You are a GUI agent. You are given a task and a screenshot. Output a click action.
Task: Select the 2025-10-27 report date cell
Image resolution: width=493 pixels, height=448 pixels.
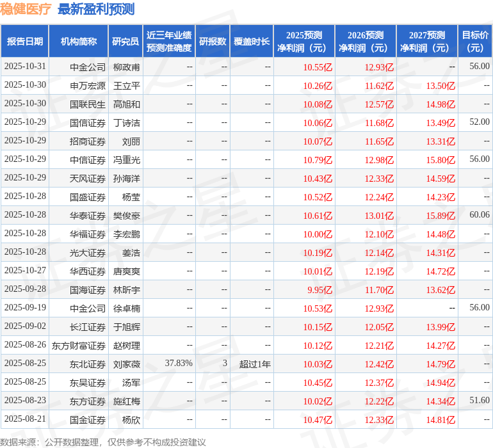(x=25, y=271)
